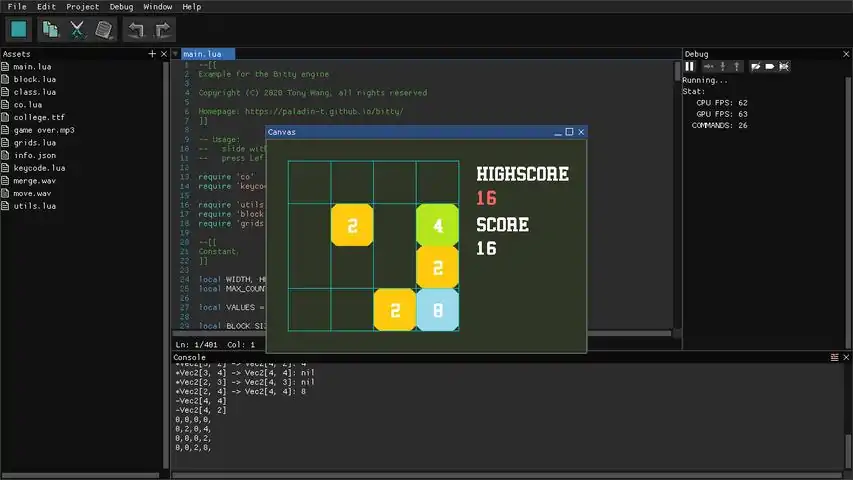Open the Debug menu in the menu bar

click(121, 7)
